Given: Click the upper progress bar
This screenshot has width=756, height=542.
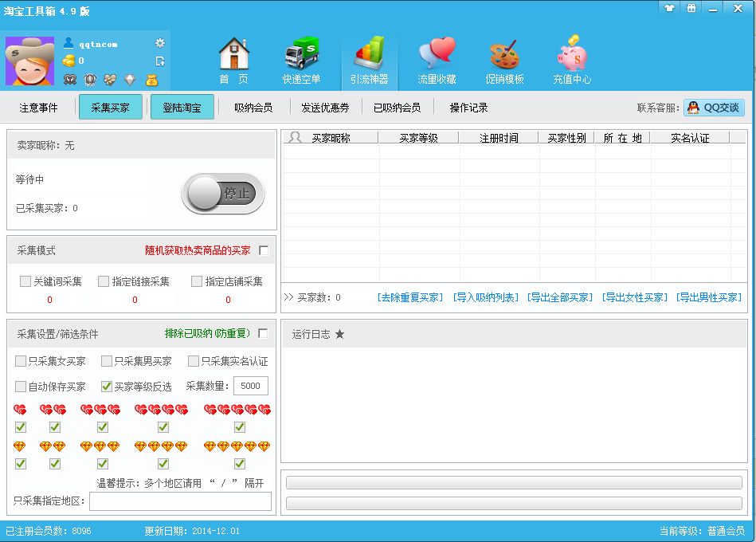Looking at the screenshot, I should [514, 483].
